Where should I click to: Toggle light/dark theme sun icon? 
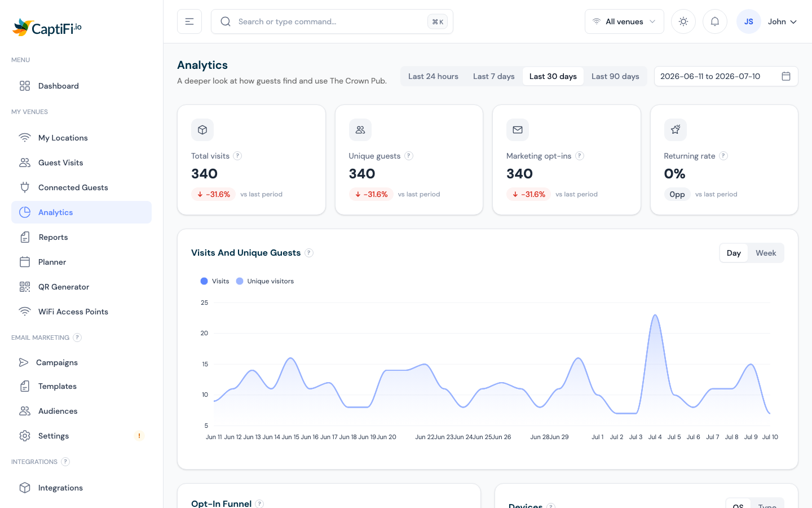pyautogui.click(x=683, y=21)
